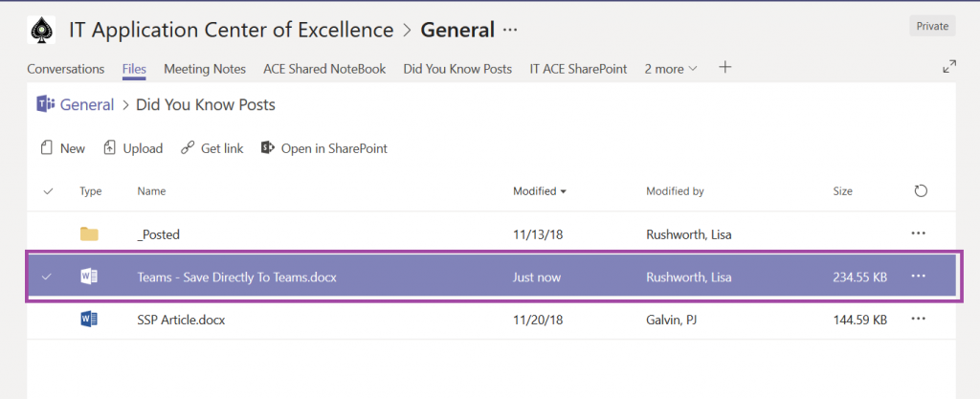
Task: Sort by the Name column header
Action: tap(151, 191)
